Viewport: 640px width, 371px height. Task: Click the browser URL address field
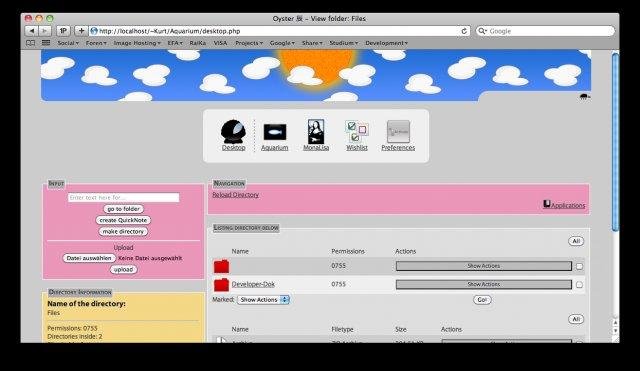click(279, 31)
